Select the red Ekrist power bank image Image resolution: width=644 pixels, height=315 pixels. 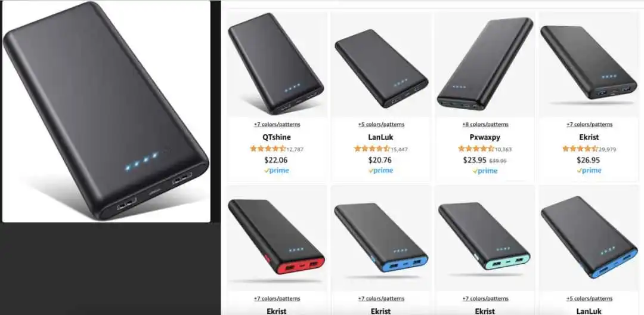tap(277, 238)
